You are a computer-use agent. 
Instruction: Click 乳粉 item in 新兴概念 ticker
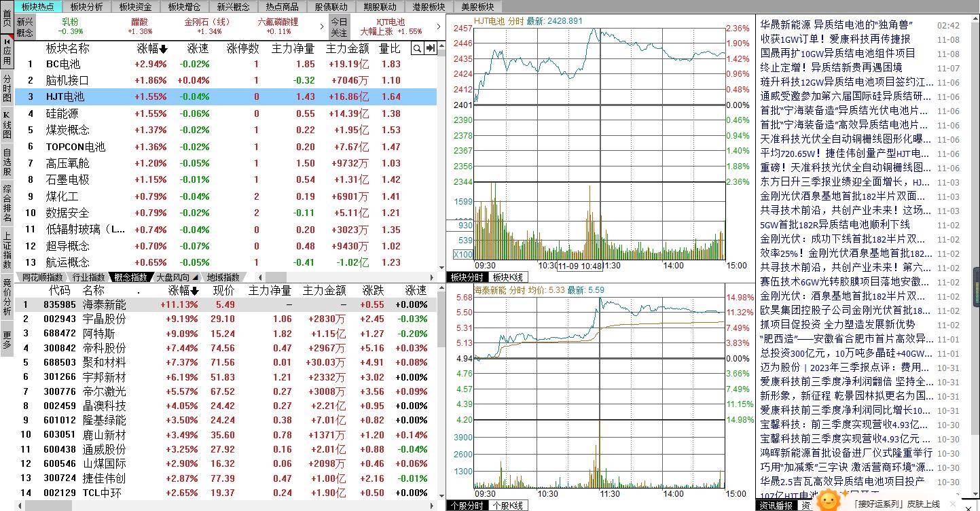click(x=71, y=26)
